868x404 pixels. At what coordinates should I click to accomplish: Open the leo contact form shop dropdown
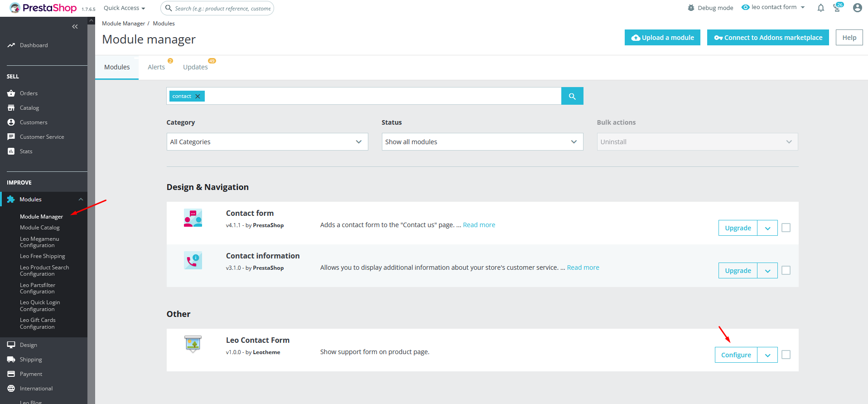coord(778,7)
